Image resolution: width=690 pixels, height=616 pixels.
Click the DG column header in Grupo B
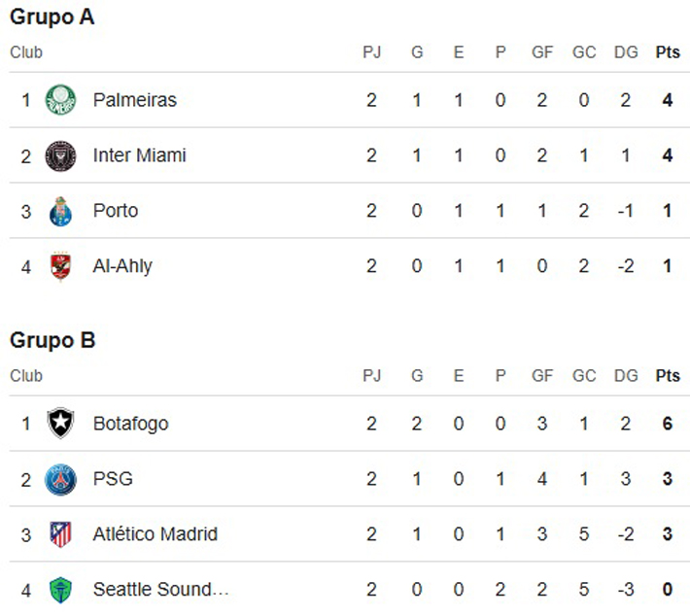coord(626,376)
